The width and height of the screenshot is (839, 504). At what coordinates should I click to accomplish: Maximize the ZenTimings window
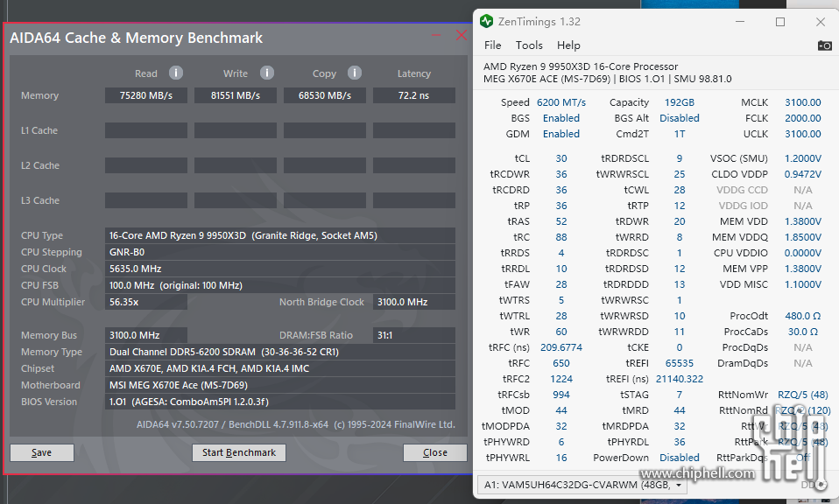tap(780, 22)
